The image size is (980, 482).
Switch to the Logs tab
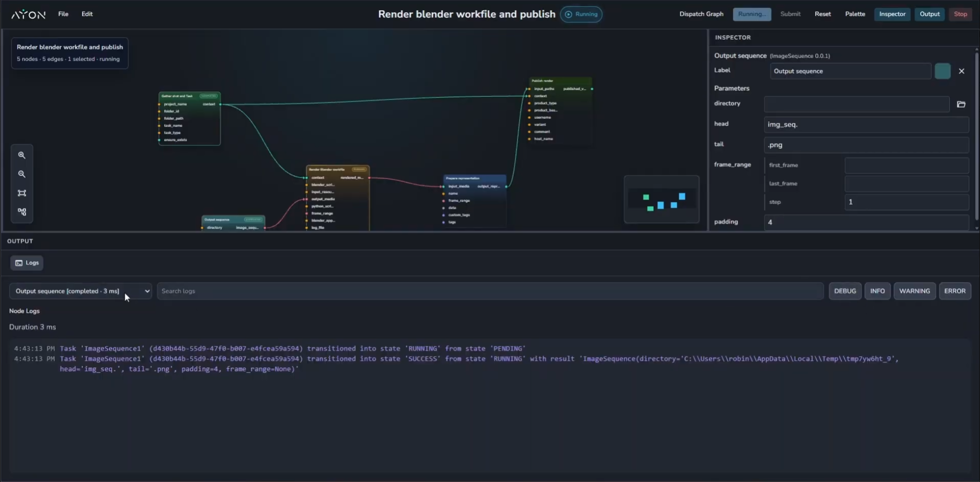(27, 263)
